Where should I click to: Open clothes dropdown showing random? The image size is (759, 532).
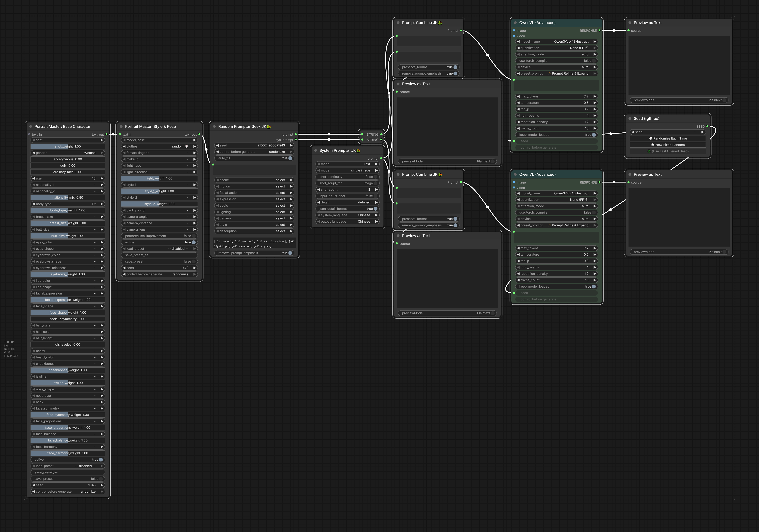tap(159, 146)
